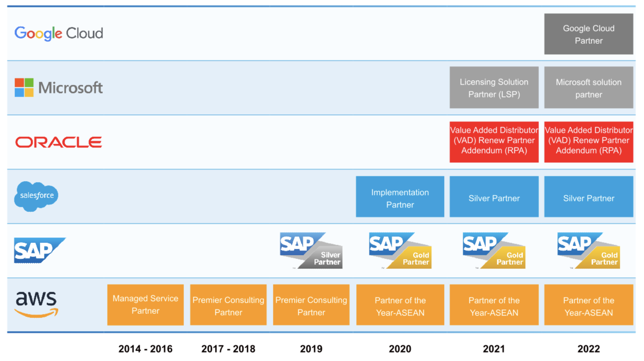Select the Salesforce cloud logo
This screenshot has height=361, width=644.
click(x=36, y=195)
